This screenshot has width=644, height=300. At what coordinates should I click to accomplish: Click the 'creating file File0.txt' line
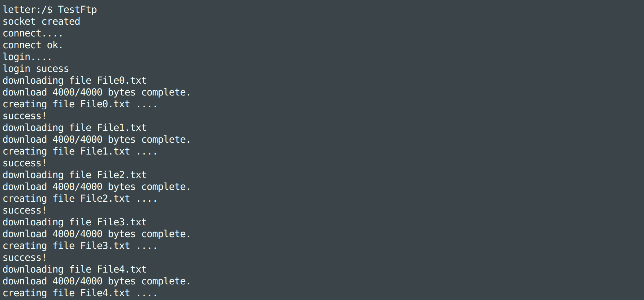click(80, 104)
